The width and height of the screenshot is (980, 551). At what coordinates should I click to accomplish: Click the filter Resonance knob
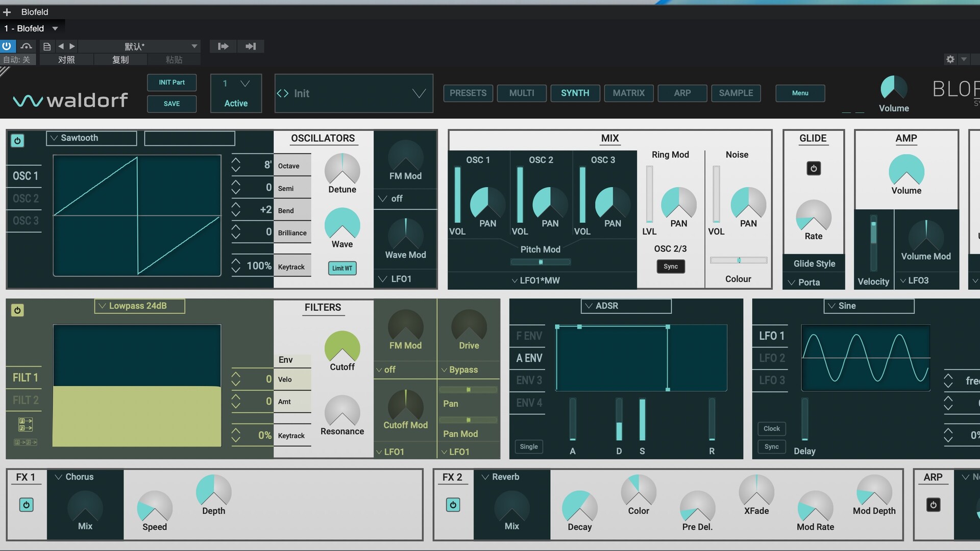342,412
